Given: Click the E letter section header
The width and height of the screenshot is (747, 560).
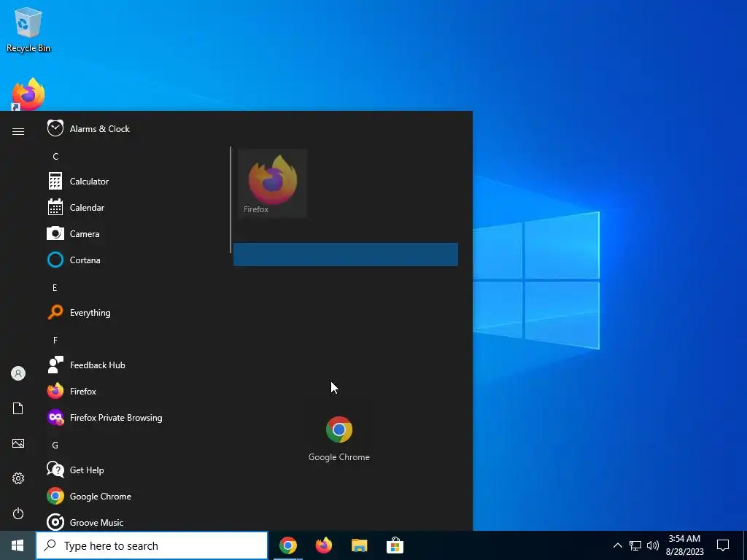Looking at the screenshot, I should point(55,287).
